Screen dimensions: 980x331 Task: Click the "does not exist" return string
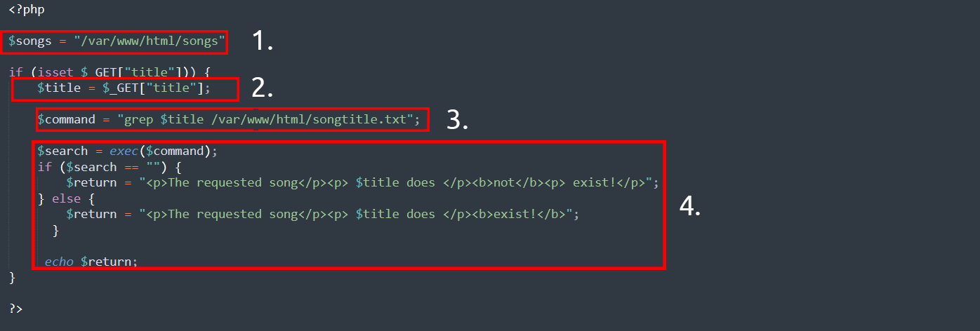pyautogui.click(x=398, y=182)
